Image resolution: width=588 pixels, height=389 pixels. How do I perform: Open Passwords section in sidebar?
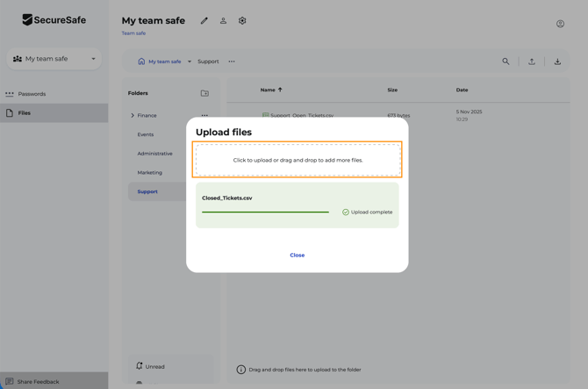[32, 94]
